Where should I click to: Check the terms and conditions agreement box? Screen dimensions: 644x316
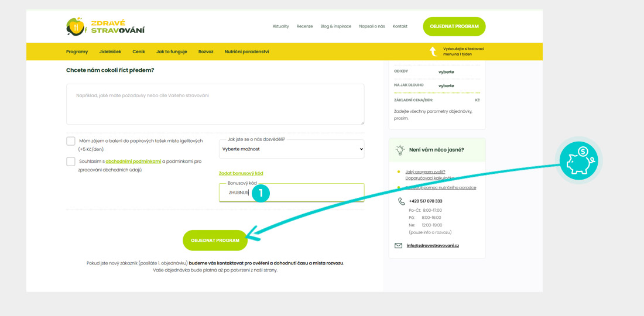pyautogui.click(x=71, y=162)
